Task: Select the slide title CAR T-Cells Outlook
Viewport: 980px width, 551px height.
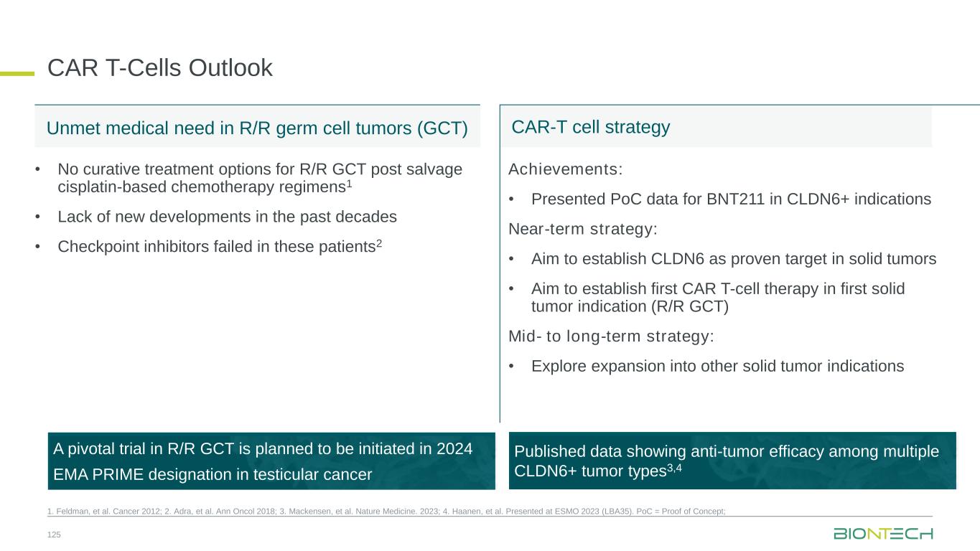Action: point(160,67)
